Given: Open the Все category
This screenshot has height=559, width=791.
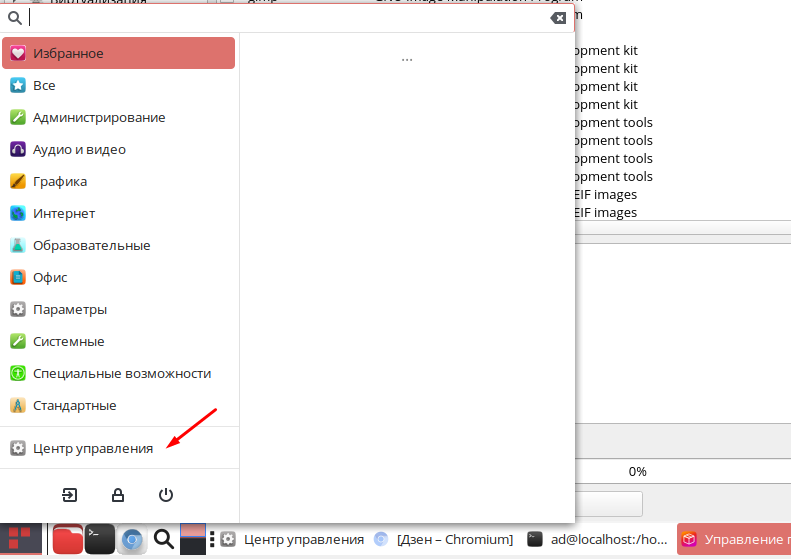Looking at the screenshot, I should (x=119, y=85).
